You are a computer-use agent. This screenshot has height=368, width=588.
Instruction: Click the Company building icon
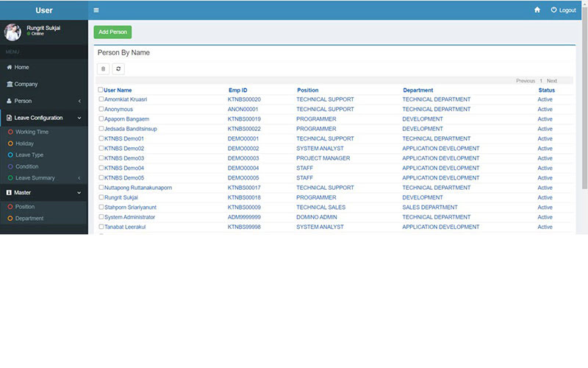click(10, 84)
